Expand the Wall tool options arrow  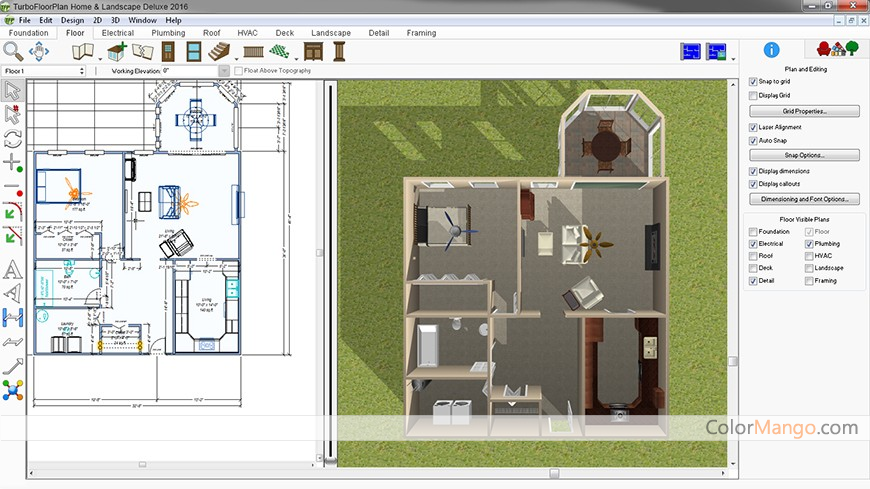100,58
